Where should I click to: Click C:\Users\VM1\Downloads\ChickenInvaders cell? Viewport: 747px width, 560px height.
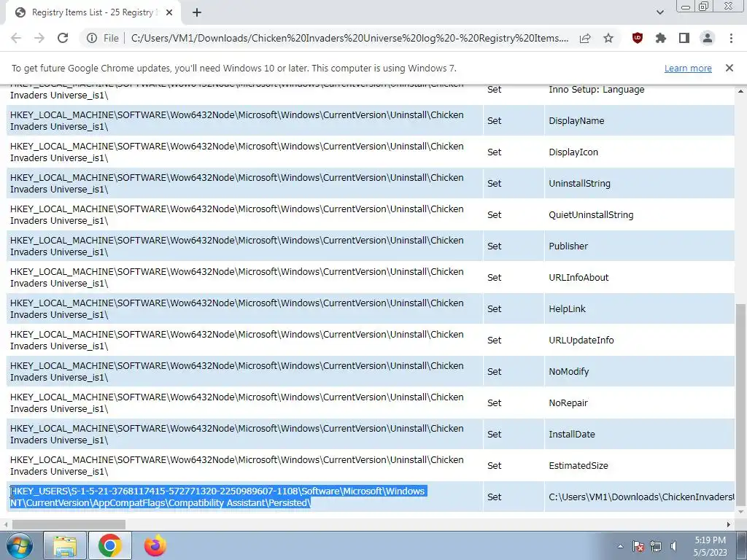click(639, 497)
